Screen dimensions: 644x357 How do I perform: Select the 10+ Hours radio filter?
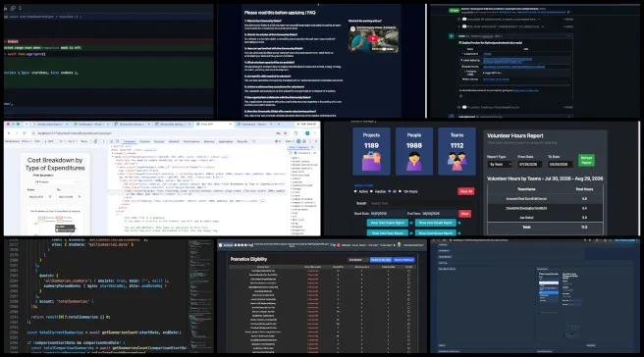(x=400, y=191)
